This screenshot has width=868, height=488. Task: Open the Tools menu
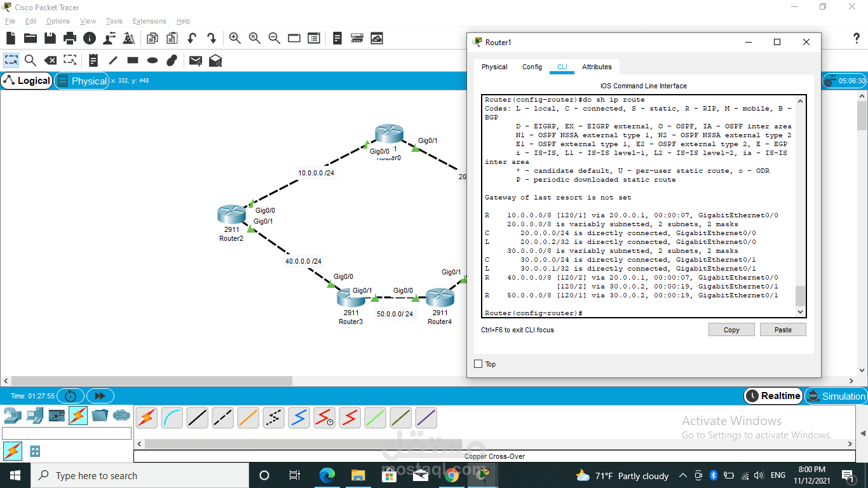114,21
